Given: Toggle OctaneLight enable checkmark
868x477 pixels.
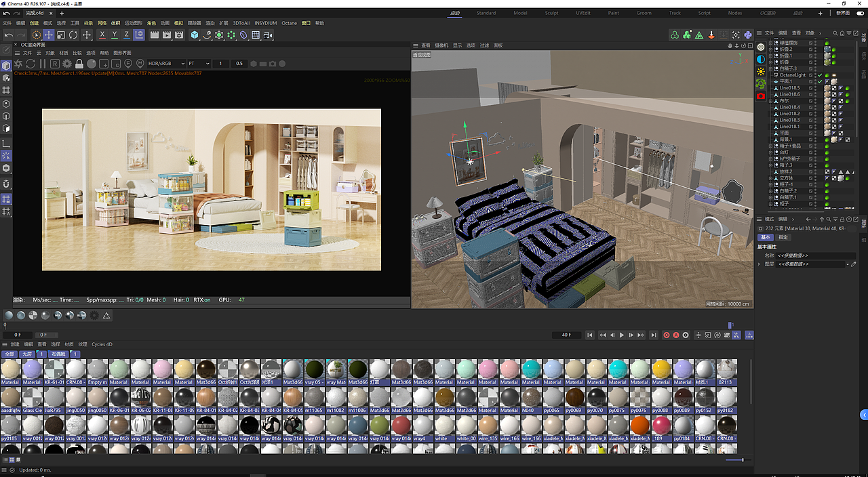Looking at the screenshot, I should tap(820, 75).
